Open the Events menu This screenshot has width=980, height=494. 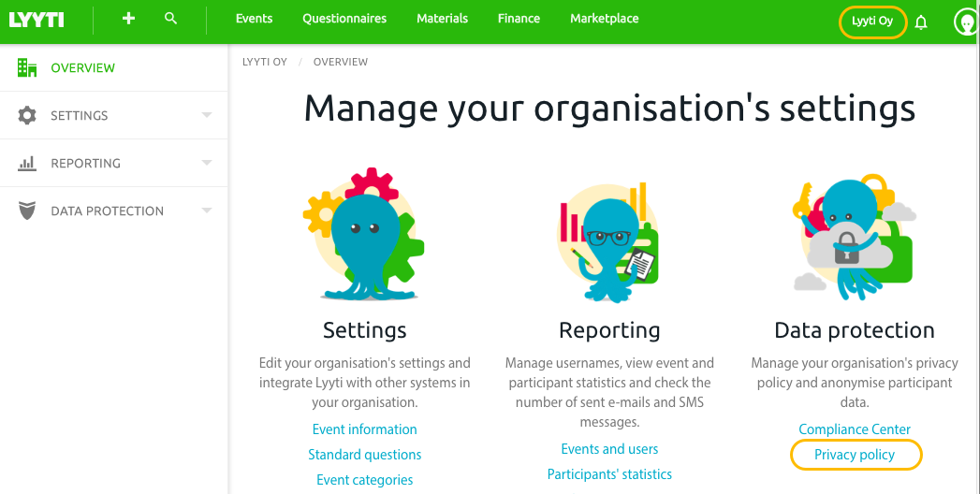point(254,19)
